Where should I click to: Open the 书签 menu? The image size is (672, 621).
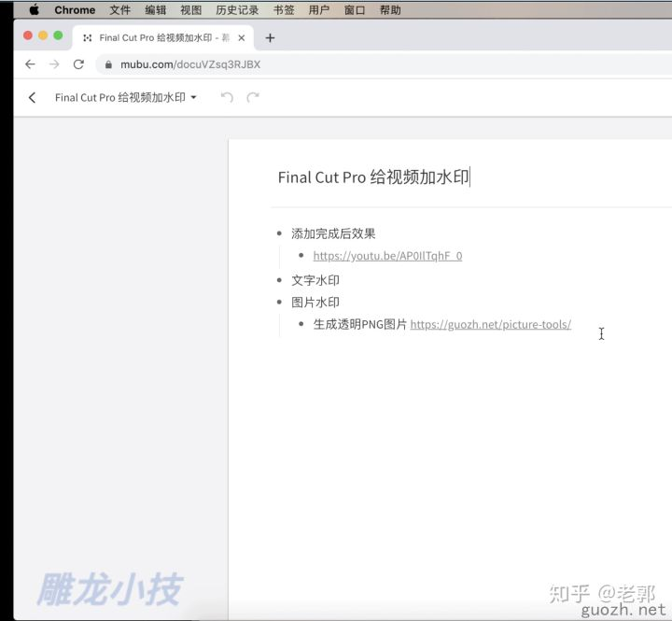pyautogui.click(x=284, y=10)
